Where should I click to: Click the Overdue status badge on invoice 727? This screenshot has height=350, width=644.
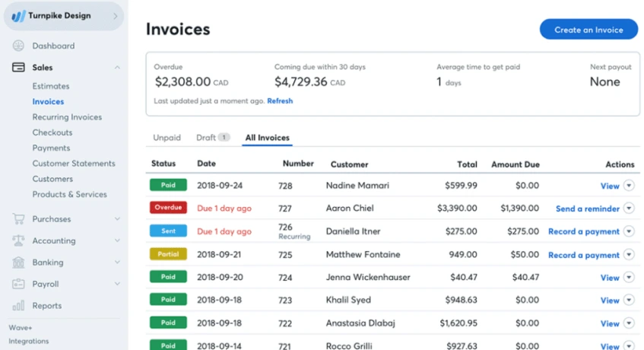point(168,208)
